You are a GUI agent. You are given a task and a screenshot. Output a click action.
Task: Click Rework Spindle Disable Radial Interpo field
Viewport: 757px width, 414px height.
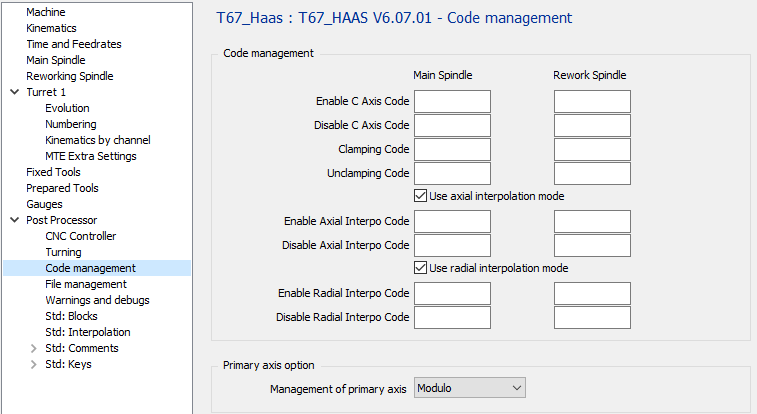tap(592, 317)
